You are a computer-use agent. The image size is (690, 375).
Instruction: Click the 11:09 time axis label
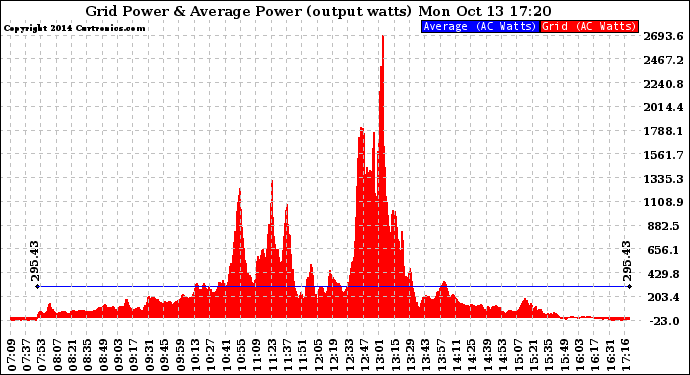tap(255, 354)
